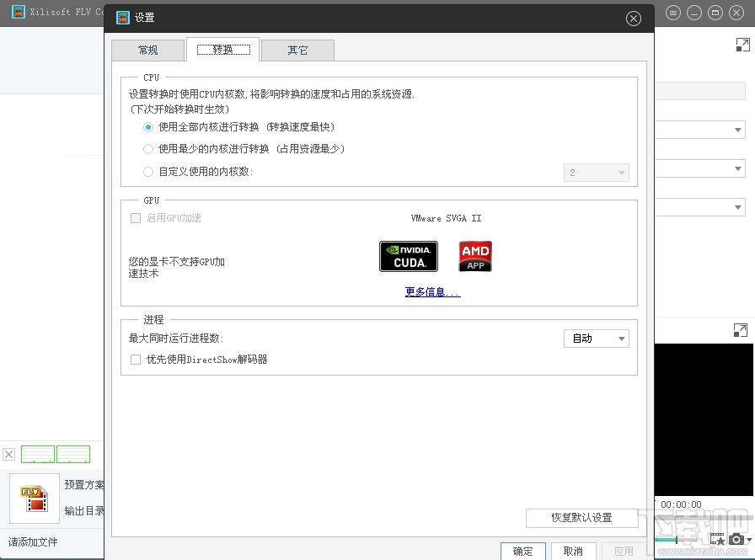Click the 应用 button
Image resolution: width=755 pixels, height=560 pixels.
pos(624,552)
